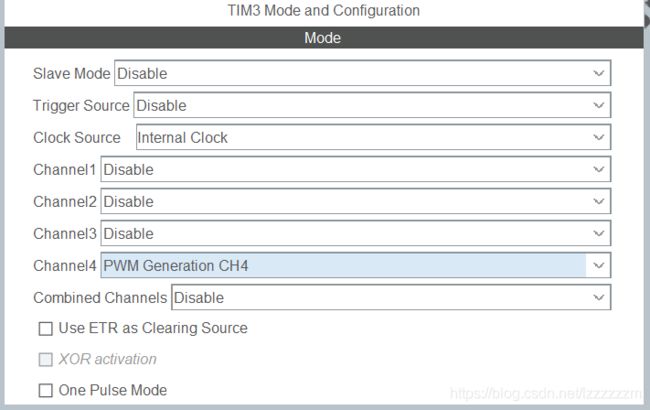The height and width of the screenshot is (410, 650).
Task: Toggle the XOR activation checkbox
Action: click(x=45, y=360)
